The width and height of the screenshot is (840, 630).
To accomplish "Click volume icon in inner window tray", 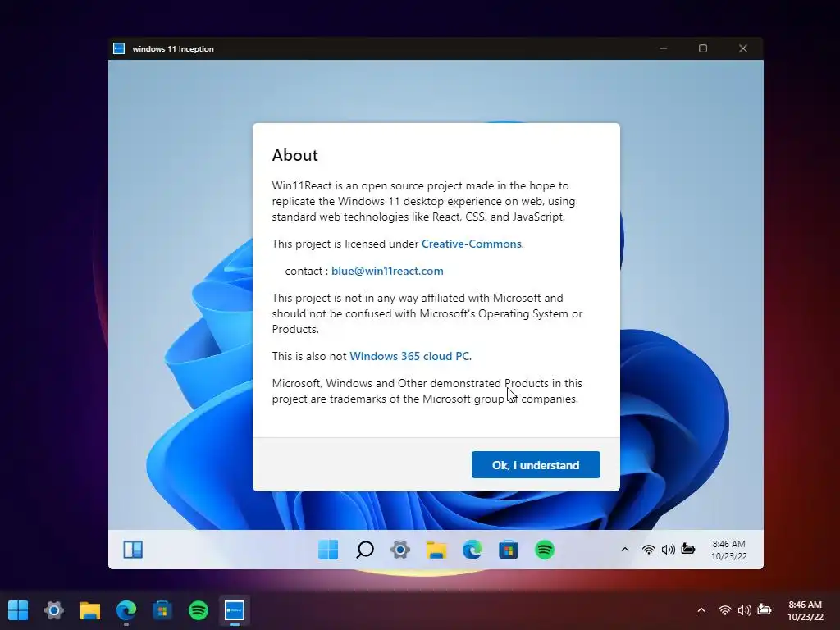I will [668, 549].
